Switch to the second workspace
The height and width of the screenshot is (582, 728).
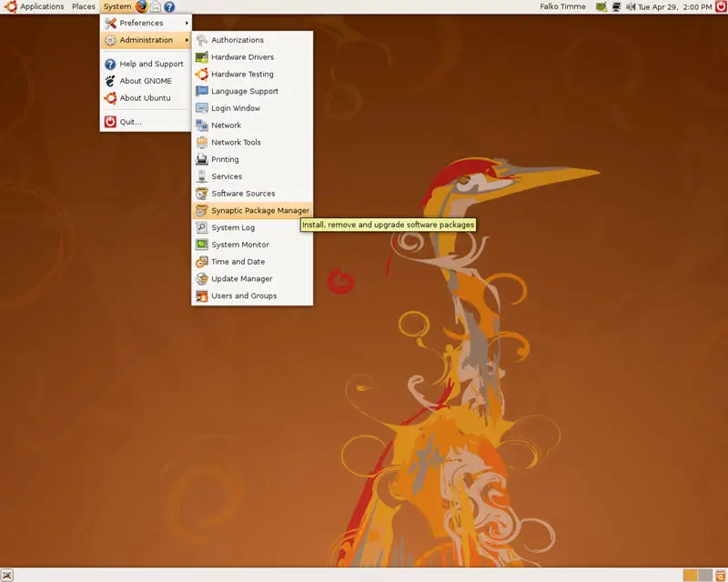[704, 576]
